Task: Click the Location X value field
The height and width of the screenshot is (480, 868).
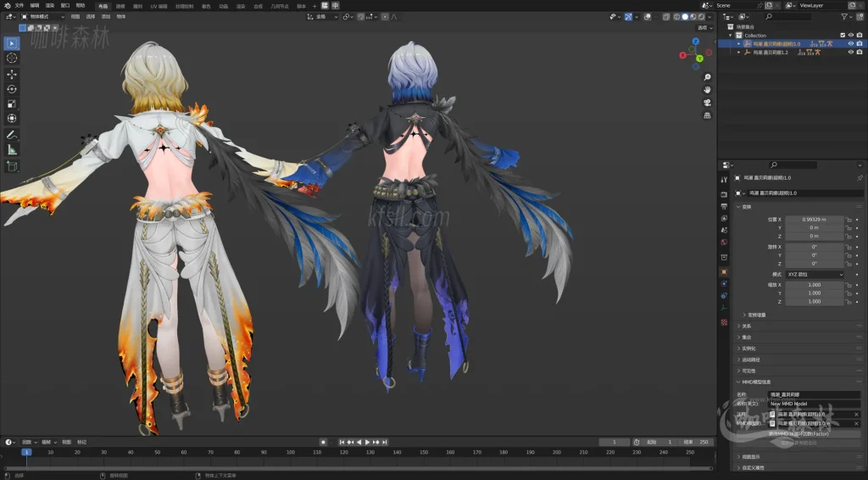Action: tap(814, 220)
